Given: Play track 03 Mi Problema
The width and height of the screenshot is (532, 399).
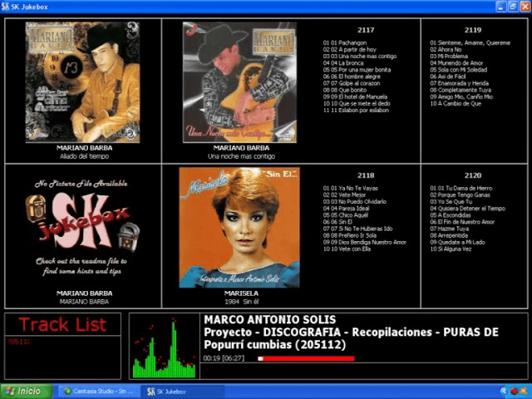Looking at the screenshot, I should pyautogui.click(x=449, y=57).
